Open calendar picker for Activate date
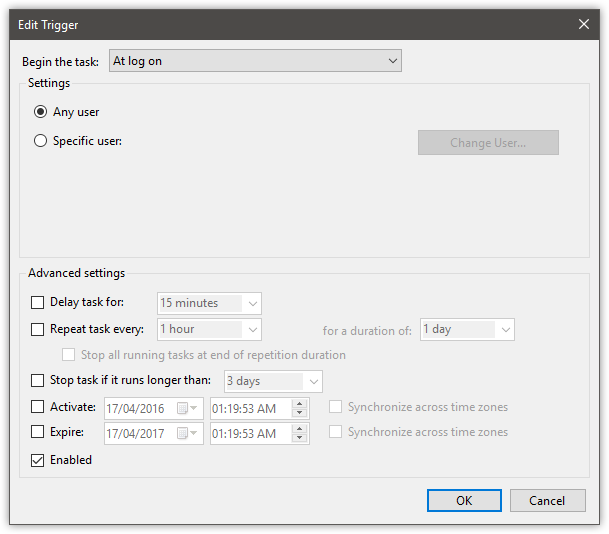Image resolution: width=609 pixels, height=534 pixels. pyautogui.click(x=186, y=408)
